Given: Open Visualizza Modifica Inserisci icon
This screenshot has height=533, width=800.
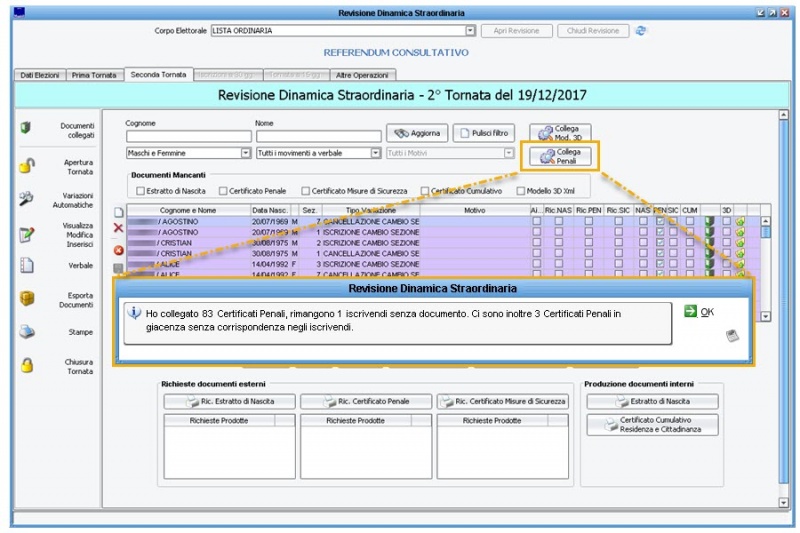Looking at the screenshot, I should pyautogui.click(x=27, y=235).
